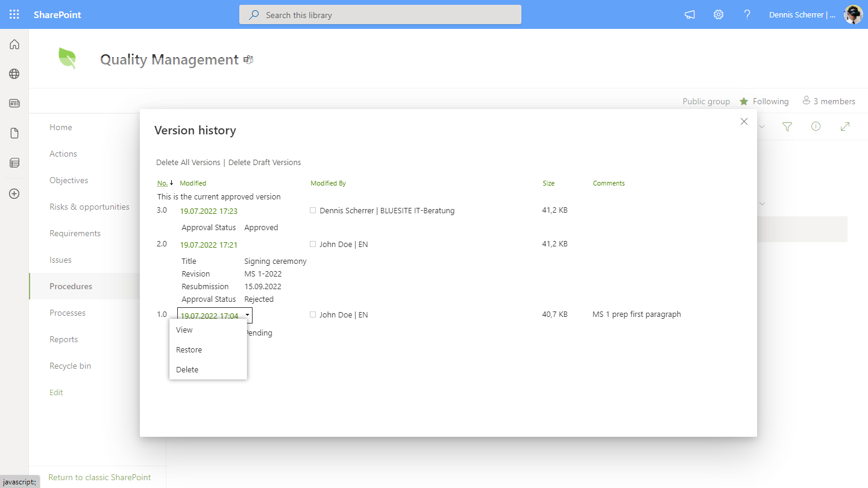
Task: Click the expand to full screen icon
Action: point(845,127)
